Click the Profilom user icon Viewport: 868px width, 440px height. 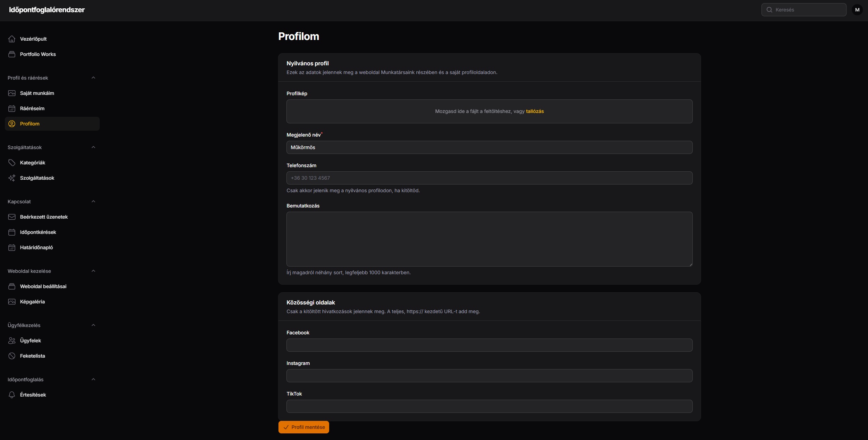tap(12, 124)
